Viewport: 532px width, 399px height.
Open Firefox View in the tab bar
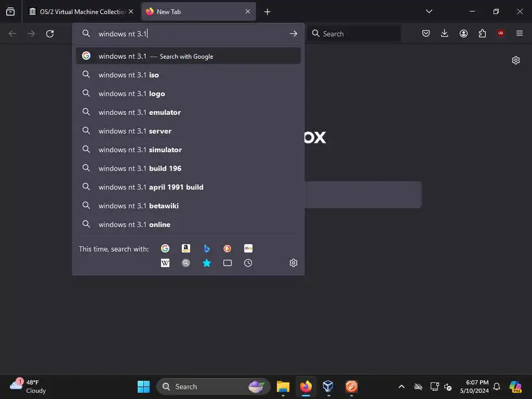click(x=10, y=11)
